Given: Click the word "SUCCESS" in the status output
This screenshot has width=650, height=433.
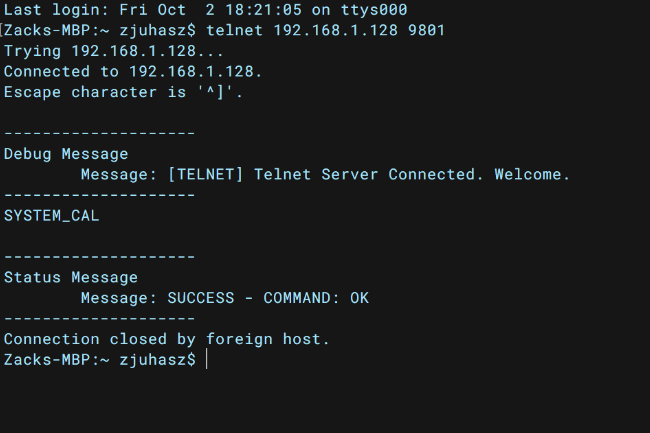Looking at the screenshot, I should click(201, 298).
